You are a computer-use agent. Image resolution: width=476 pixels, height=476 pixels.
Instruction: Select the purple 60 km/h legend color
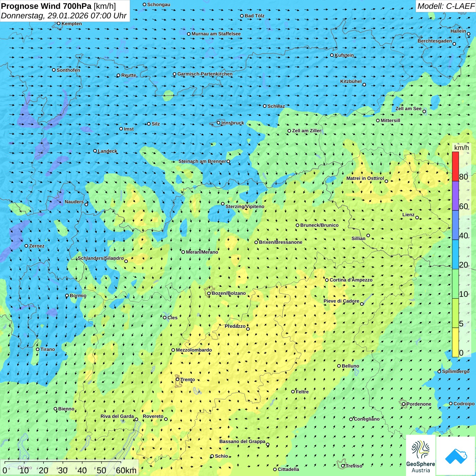click(455, 195)
